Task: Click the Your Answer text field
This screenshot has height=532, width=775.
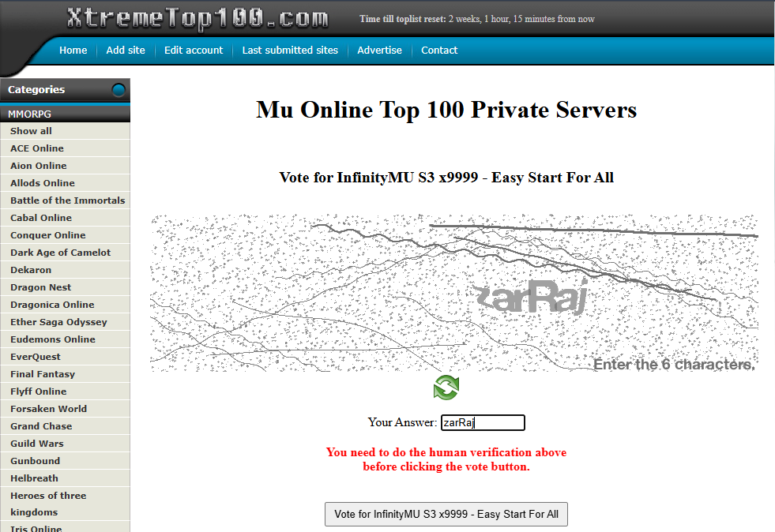Action: [x=483, y=422]
